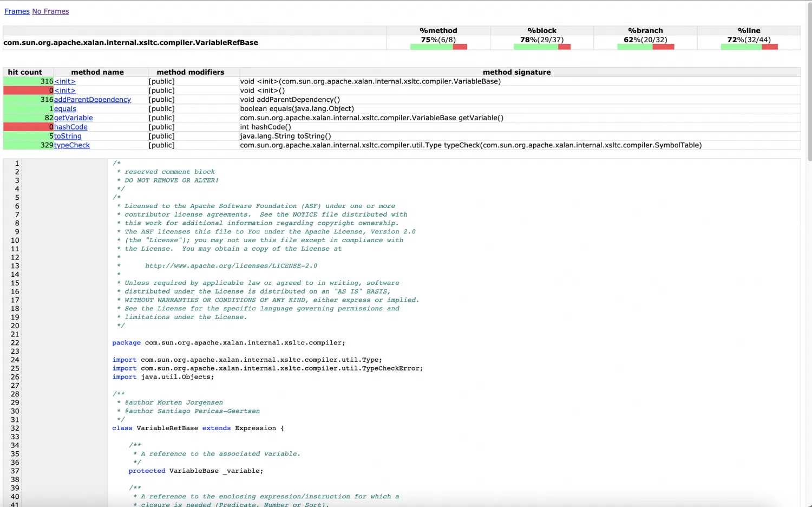Click the method name column header
The width and height of the screenshot is (812, 507).
click(97, 72)
